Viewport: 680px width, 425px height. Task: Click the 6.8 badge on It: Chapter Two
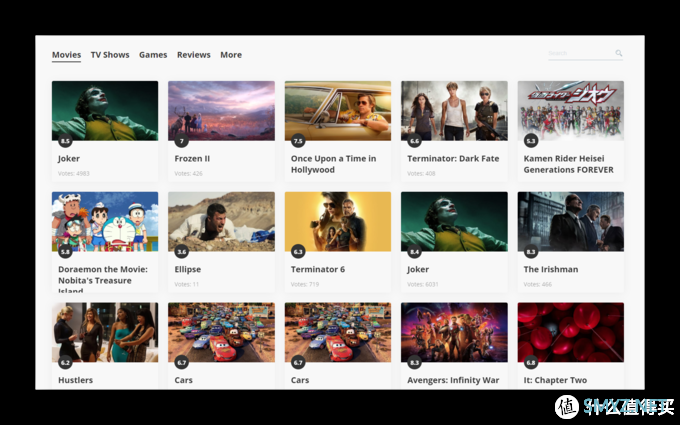coord(531,363)
